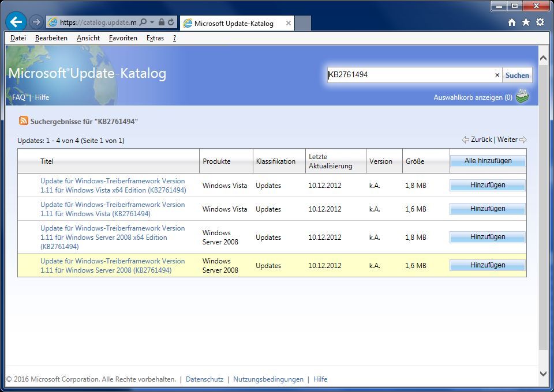
Task: Open a new blank tab
Action: (303, 23)
